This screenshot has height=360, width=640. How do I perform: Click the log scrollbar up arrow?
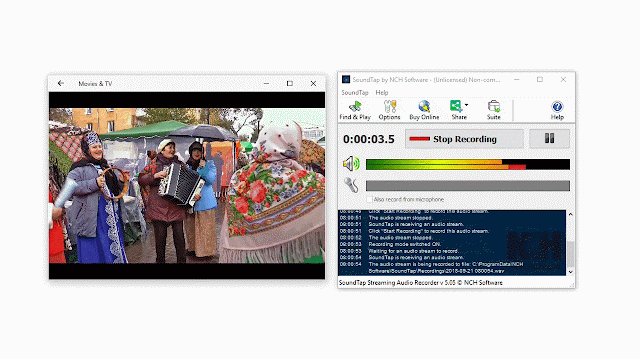tap(571, 214)
